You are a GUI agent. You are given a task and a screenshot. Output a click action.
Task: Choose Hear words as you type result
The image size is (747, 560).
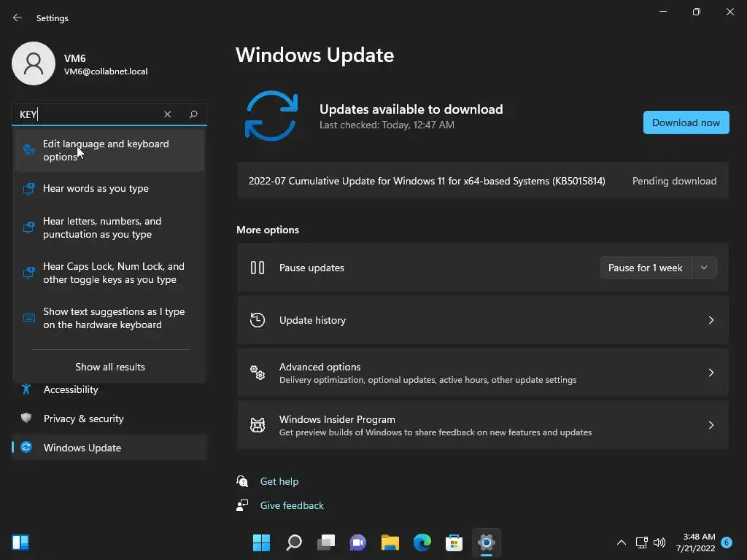(x=109, y=189)
